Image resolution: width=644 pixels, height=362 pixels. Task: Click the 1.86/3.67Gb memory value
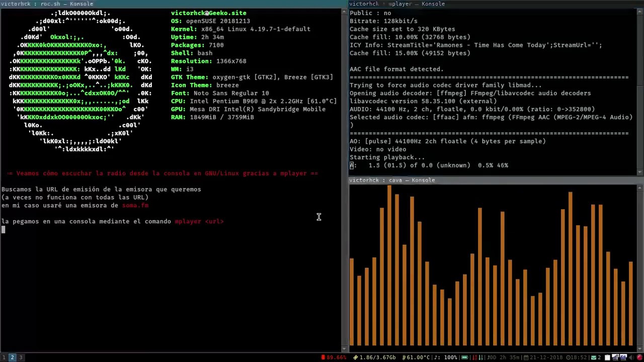click(378, 357)
